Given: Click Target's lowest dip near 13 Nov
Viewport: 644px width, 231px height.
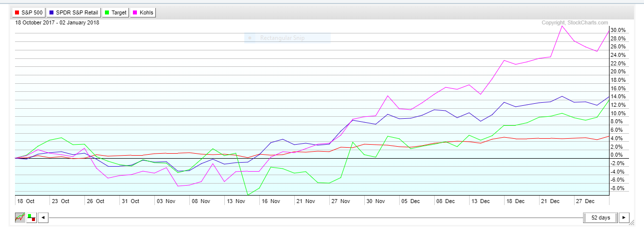Looking at the screenshot, I should tap(247, 195).
